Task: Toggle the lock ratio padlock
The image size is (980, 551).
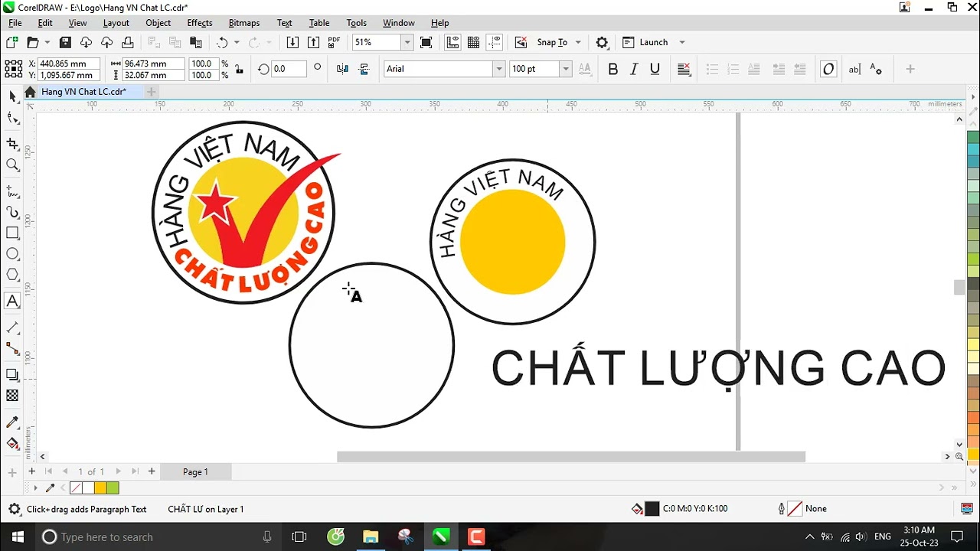Action: coord(240,70)
